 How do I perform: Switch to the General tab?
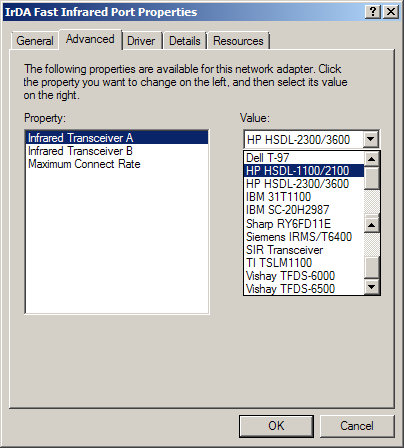pyautogui.click(x=35, y=41)
